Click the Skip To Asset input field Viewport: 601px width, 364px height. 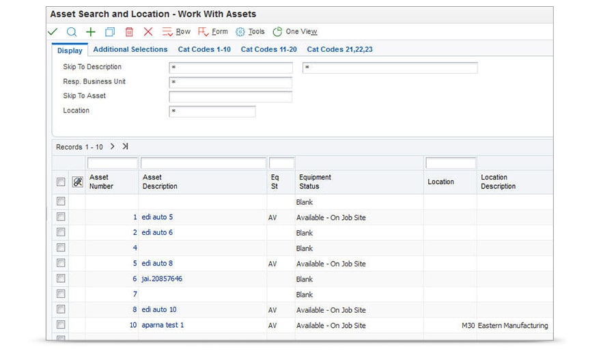pos(230,97)
